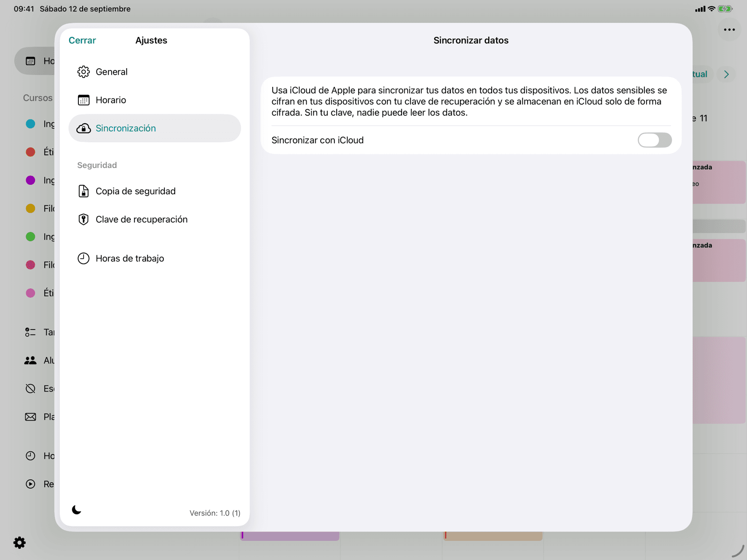Click the crossed-circle icon in background sidebar

[30, 389]
